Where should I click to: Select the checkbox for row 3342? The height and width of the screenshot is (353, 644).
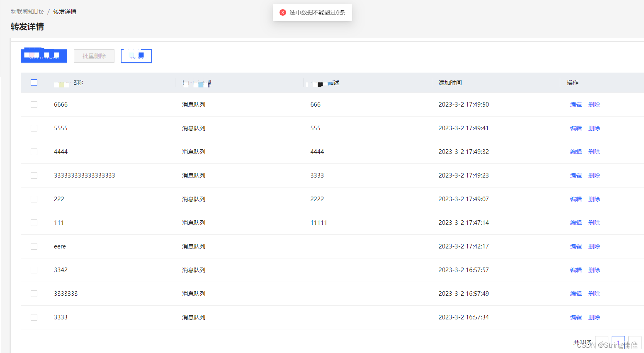pyautogui.click(x=34, y=270)
